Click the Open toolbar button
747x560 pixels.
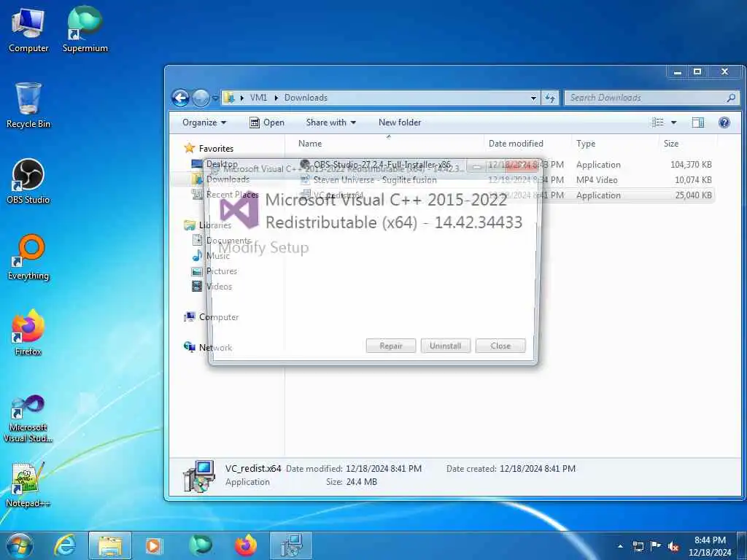(x=267, y=122)
